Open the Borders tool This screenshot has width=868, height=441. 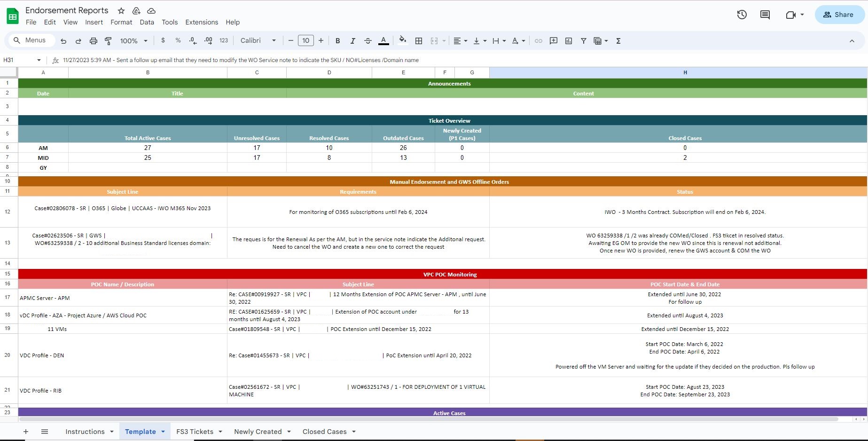[419, 41]
